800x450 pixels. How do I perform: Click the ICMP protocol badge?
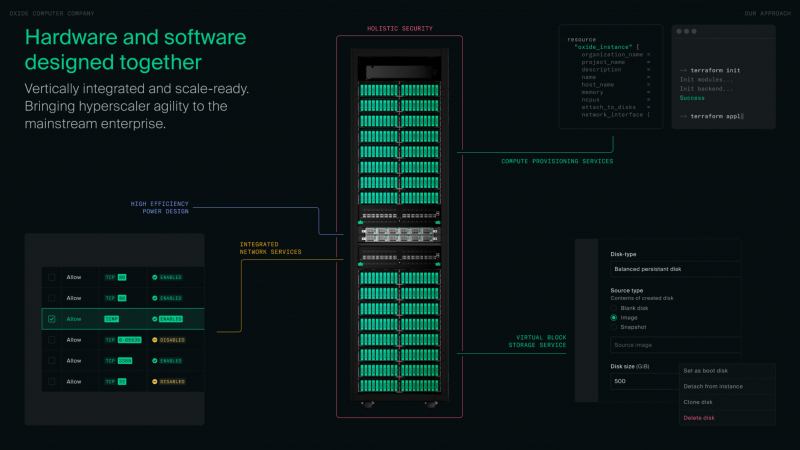click(112, 319)
